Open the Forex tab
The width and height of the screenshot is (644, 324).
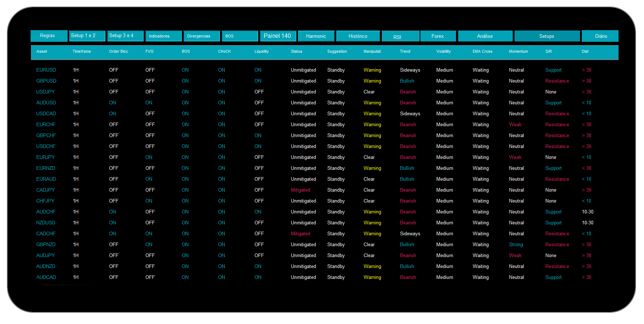(438, 36)
